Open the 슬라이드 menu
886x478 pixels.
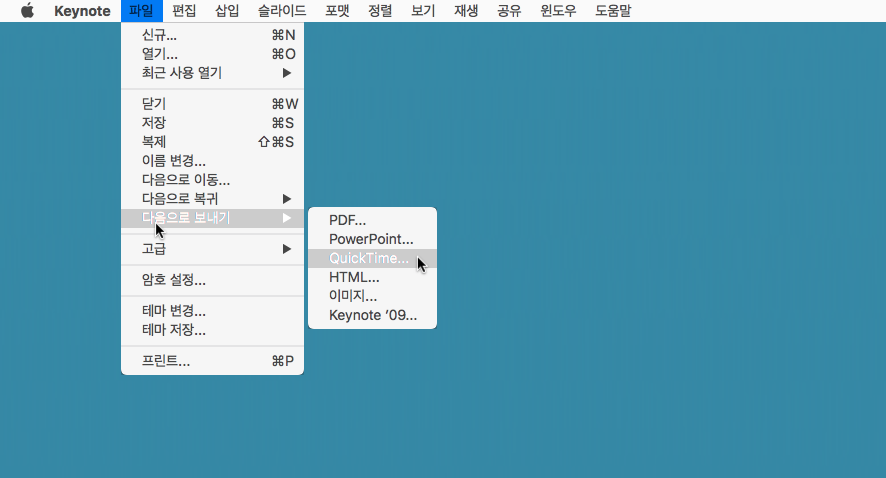click(282, 11)
